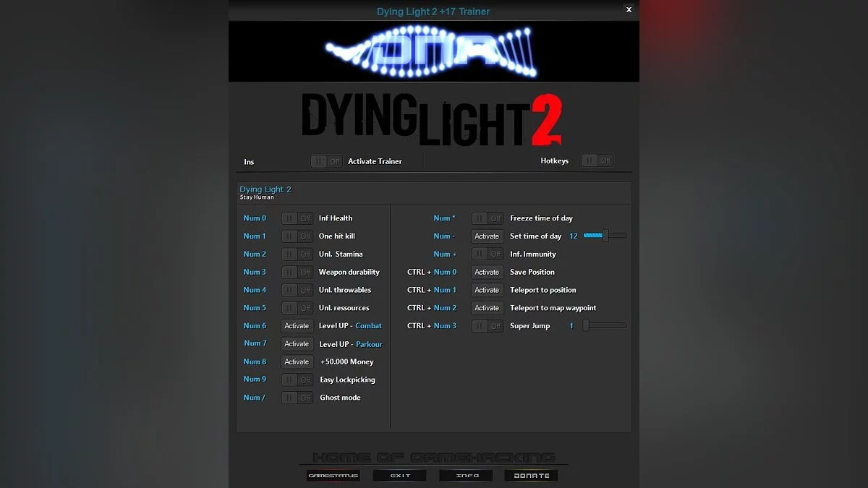The height and width of the screenshot is (488, 868).
Task: Enable Unl. ressources cheat
Action: point(297,307)
